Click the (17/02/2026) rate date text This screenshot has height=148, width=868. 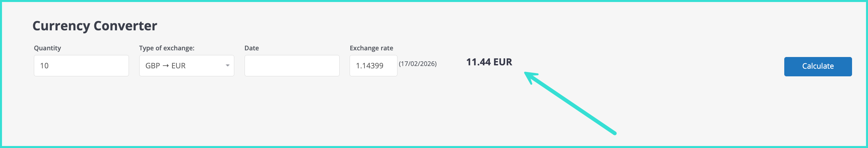[417, 64]
